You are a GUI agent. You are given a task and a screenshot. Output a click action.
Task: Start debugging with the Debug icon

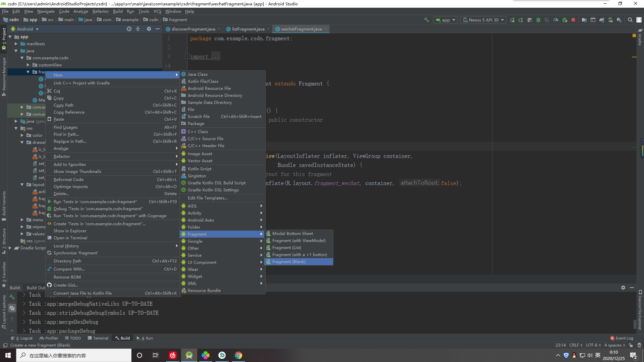pyautogui.click(x=538, y=20)
